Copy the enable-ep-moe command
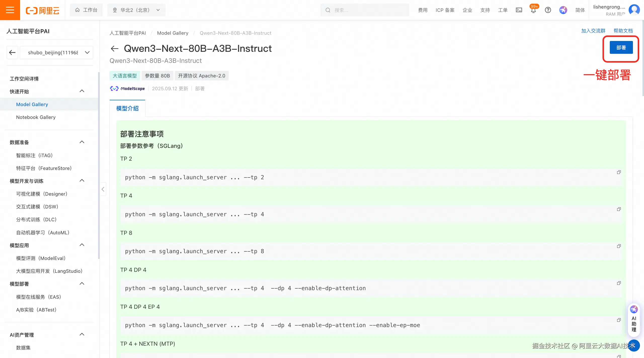Image resolution: width=644 pixels, height=358 pixels. pos(619,320)
